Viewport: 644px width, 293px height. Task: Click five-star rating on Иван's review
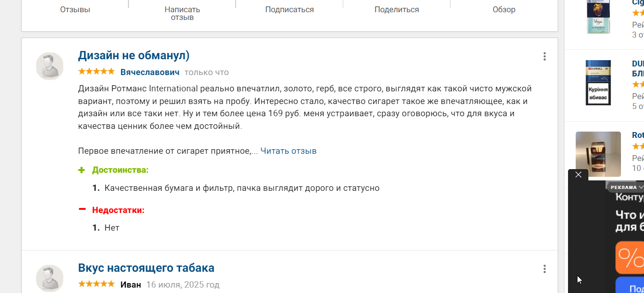click(x=96, y=284)
